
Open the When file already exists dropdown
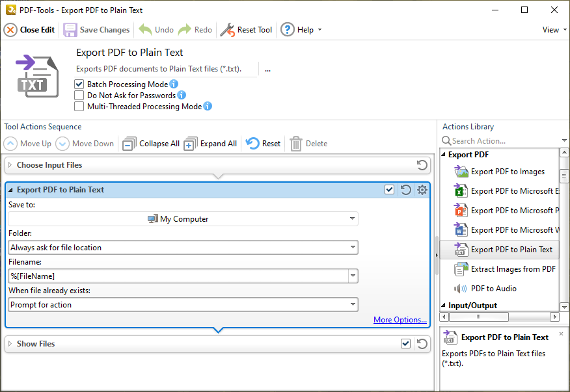pos(352,304)
